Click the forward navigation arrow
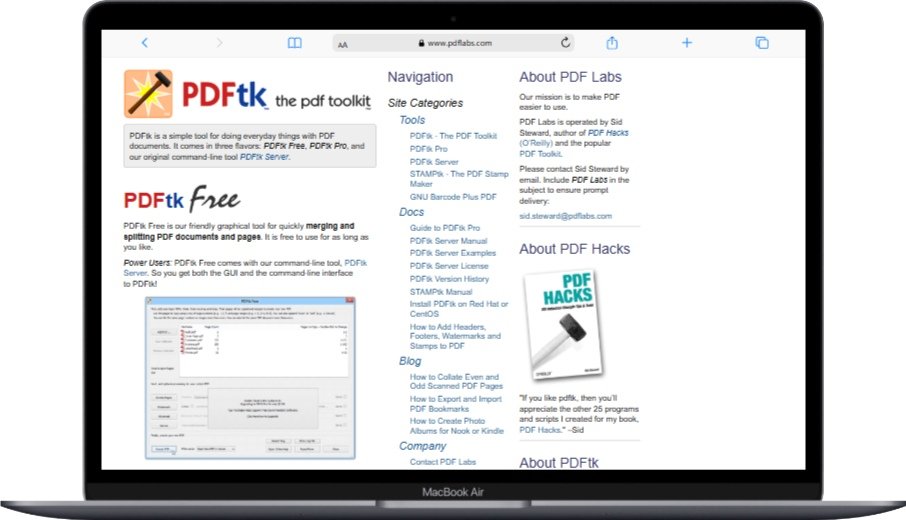The height and width of the screenshot is (520, 906). coord(219,43)
